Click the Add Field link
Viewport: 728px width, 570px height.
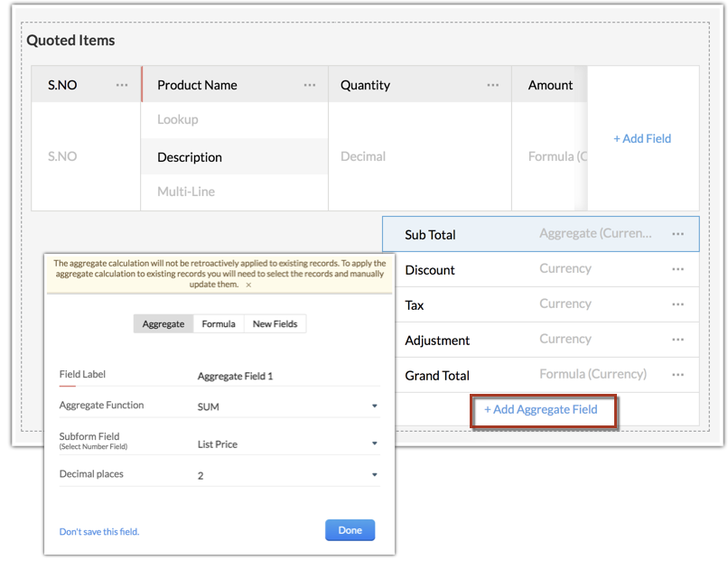tap(642, 138)
